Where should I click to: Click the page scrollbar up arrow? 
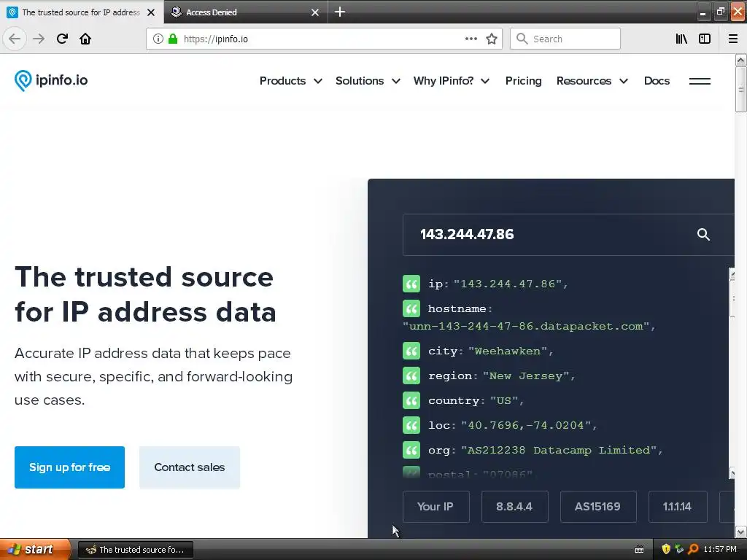tap(740, 60)
